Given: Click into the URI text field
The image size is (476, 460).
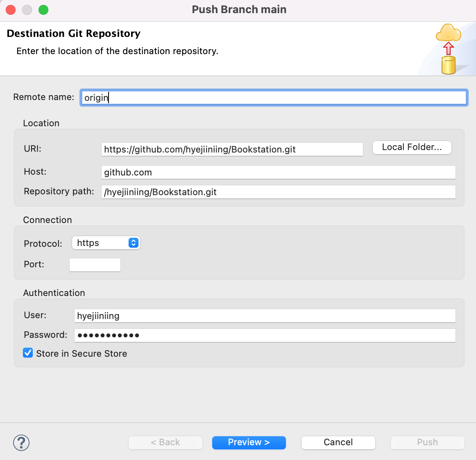Looking at the screenshot, I should point(232,149).
